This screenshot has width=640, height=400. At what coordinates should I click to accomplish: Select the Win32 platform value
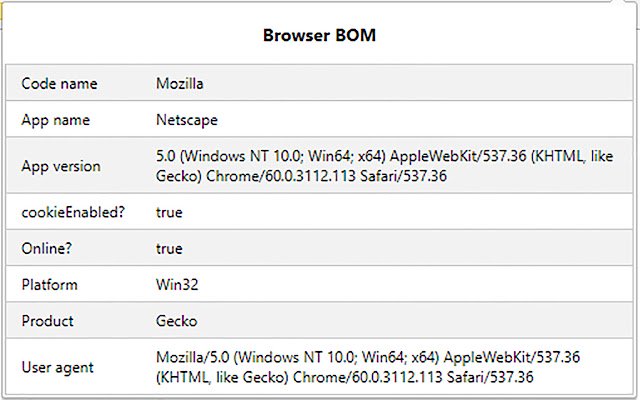tap(176, 285)
